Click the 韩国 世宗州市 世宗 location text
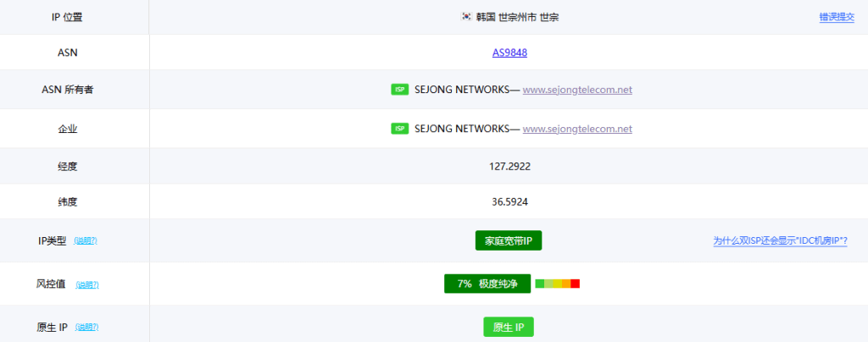This screenshot has height=342, width=868. (516, 17)
